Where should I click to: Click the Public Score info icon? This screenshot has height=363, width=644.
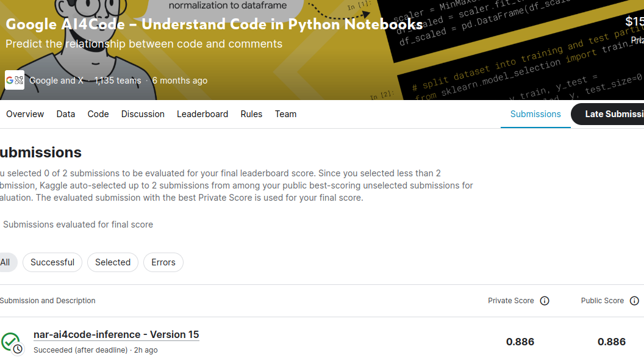coord(636,301)
